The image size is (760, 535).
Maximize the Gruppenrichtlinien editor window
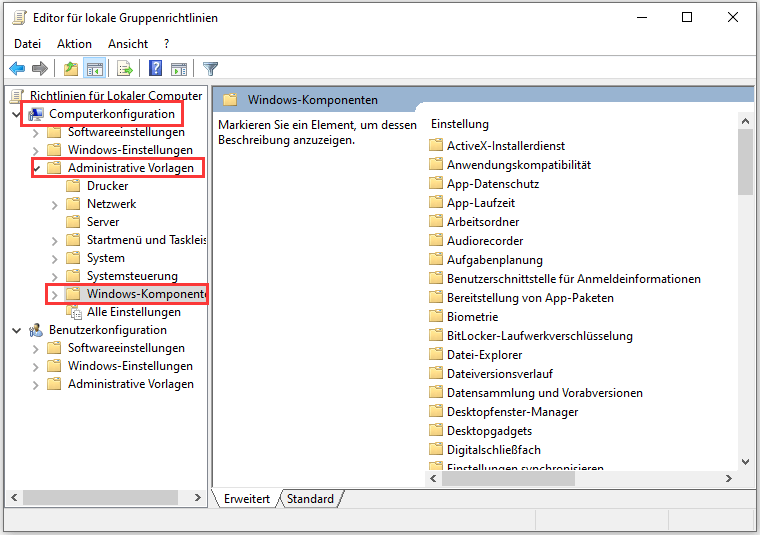687,17
